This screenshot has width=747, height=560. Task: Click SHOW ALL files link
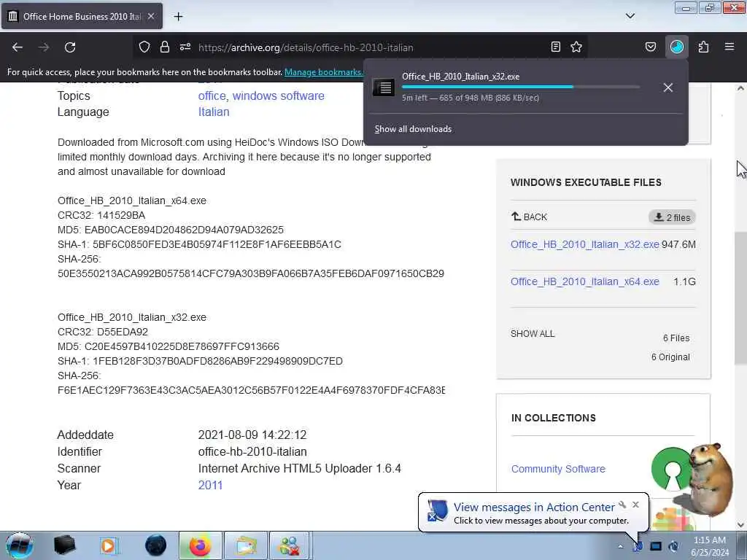(x=533, y=334)
